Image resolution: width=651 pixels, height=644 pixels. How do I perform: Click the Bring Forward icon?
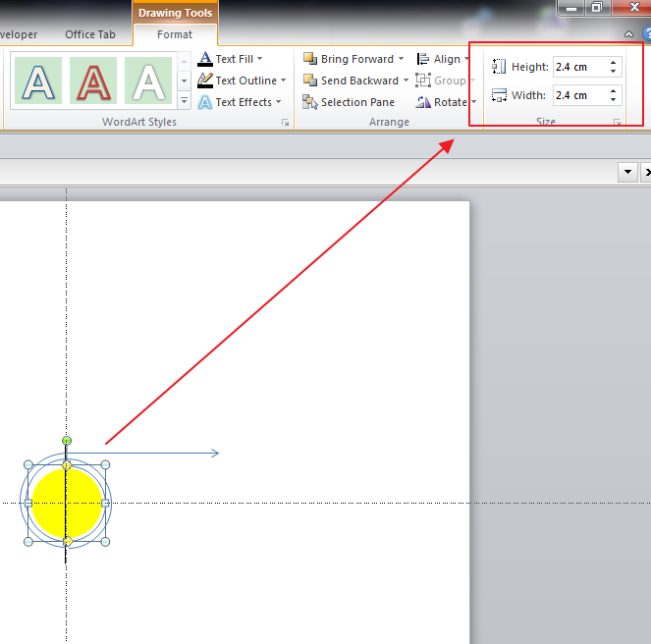tap(310, 59)
